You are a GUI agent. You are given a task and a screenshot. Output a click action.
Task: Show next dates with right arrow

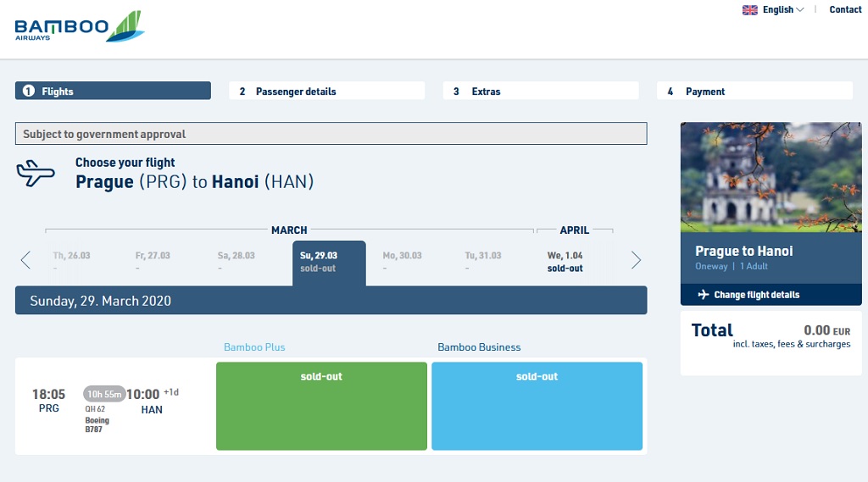pos(636,259)
